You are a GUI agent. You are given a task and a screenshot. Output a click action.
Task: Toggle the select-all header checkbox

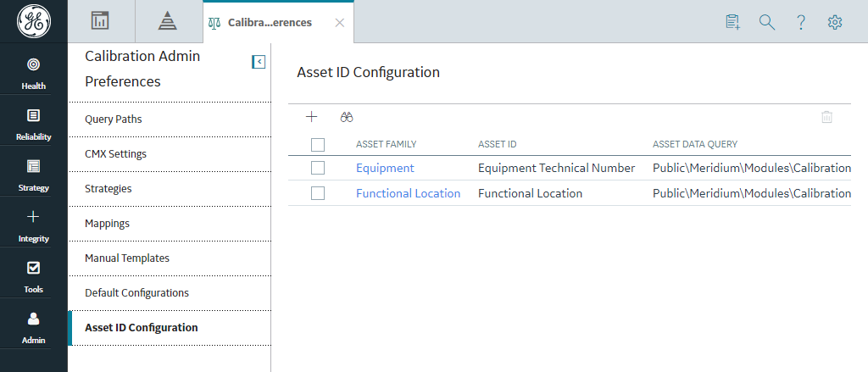coord(318,145)
